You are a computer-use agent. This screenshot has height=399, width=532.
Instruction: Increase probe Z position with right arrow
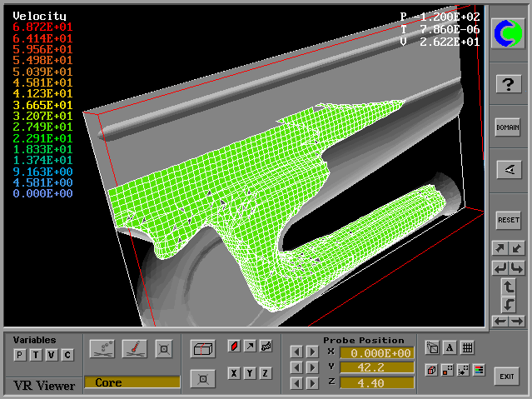coord(312,383)
